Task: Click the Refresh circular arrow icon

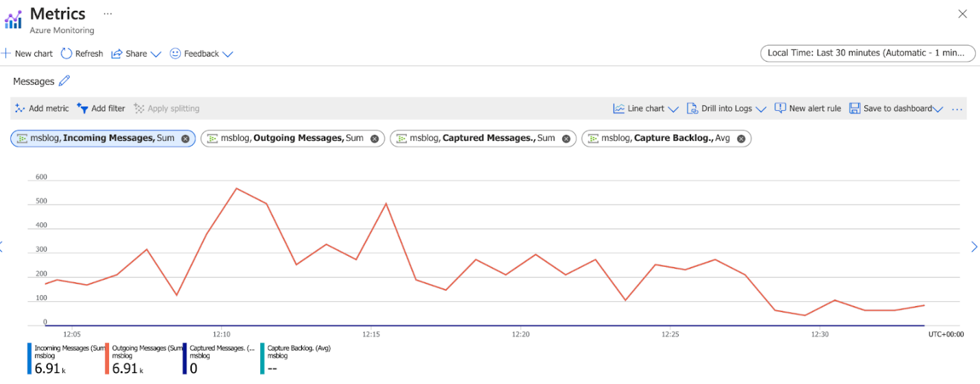Action: tap(66, 53)
